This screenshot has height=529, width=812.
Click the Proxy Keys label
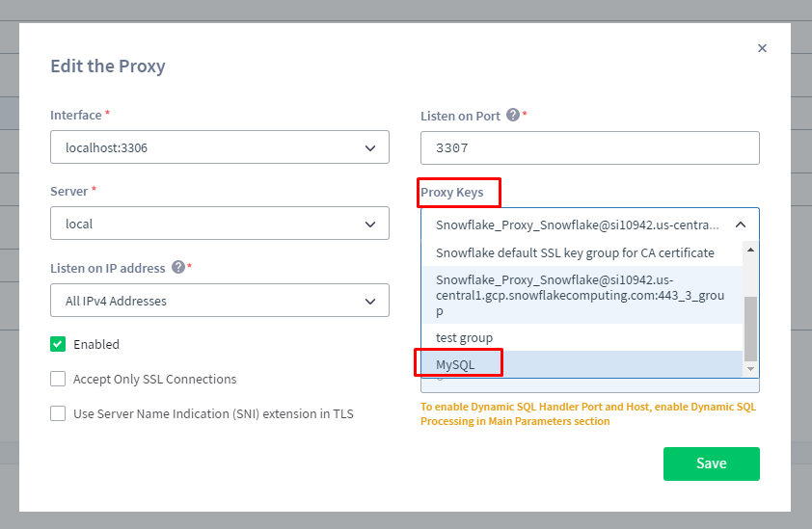click(451, 192)
